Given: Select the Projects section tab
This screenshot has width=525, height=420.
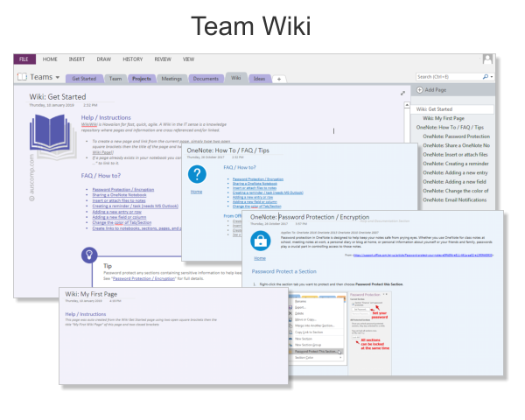Looking at the screenshot, I should pos(142,79).
